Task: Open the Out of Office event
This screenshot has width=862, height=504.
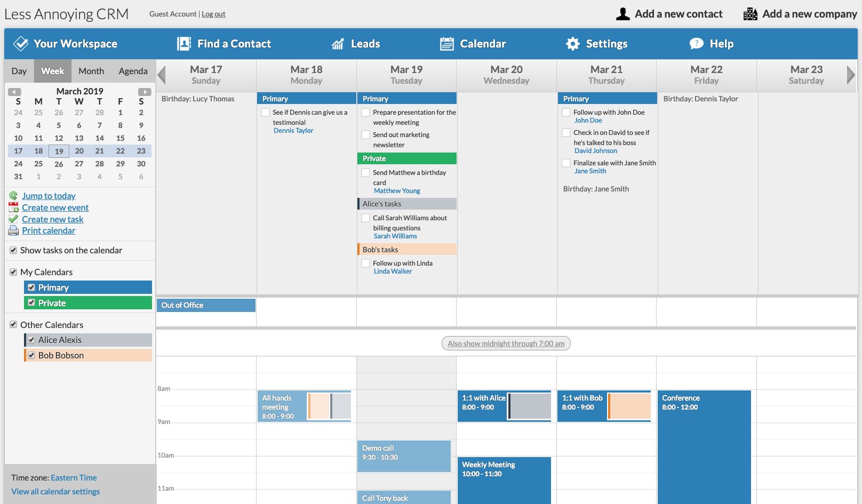Action: click(206, 305)
